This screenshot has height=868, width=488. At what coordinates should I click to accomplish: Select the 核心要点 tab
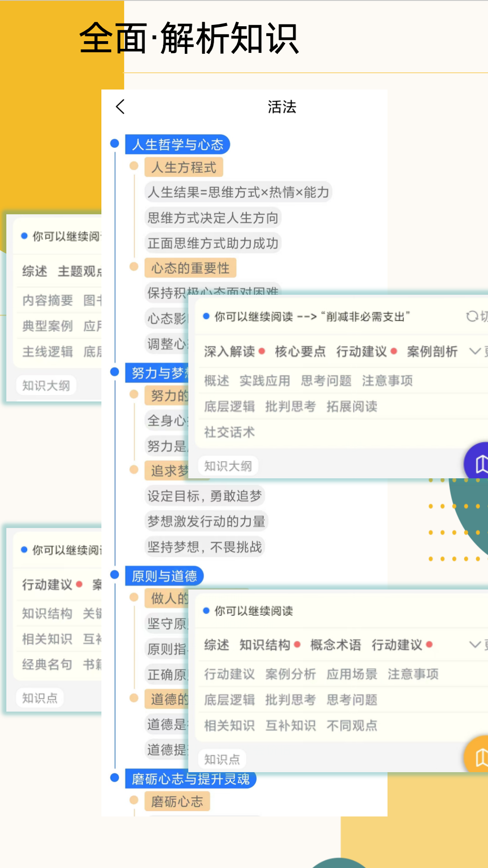coord(300,352)
